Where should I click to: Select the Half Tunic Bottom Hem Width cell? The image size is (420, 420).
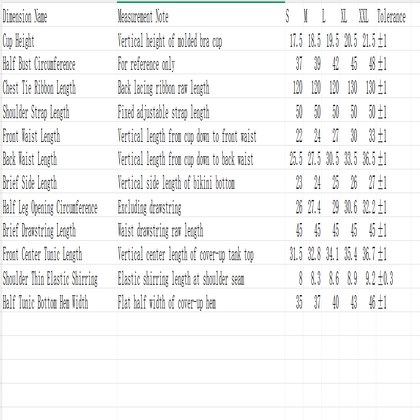tap(59, 302)
